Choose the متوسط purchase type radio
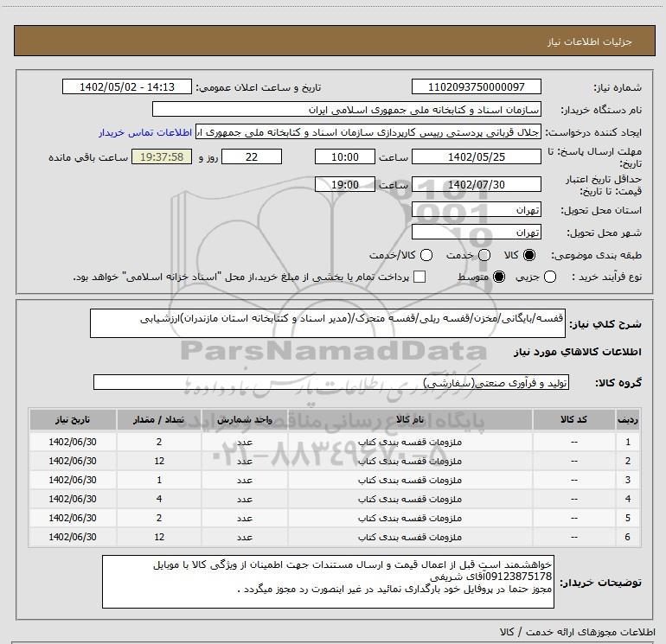The height and width of the screenshot is (644, 666). coord(499,277)
